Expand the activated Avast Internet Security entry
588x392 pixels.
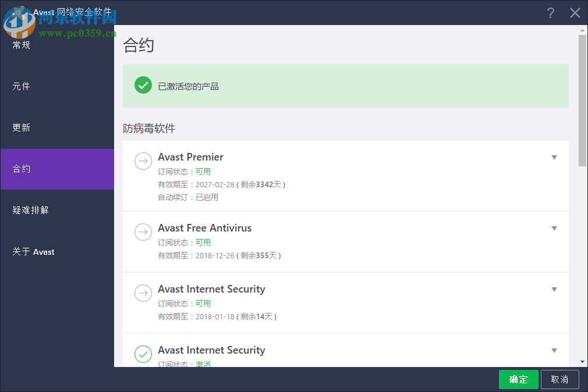tap(554, 350)
